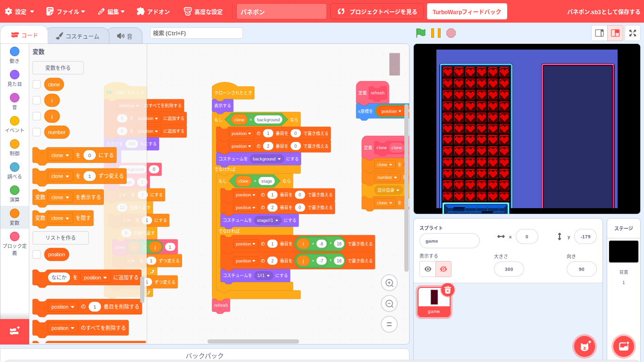
Task: Click the sprite name field 'game'
Action: point(449,241)
